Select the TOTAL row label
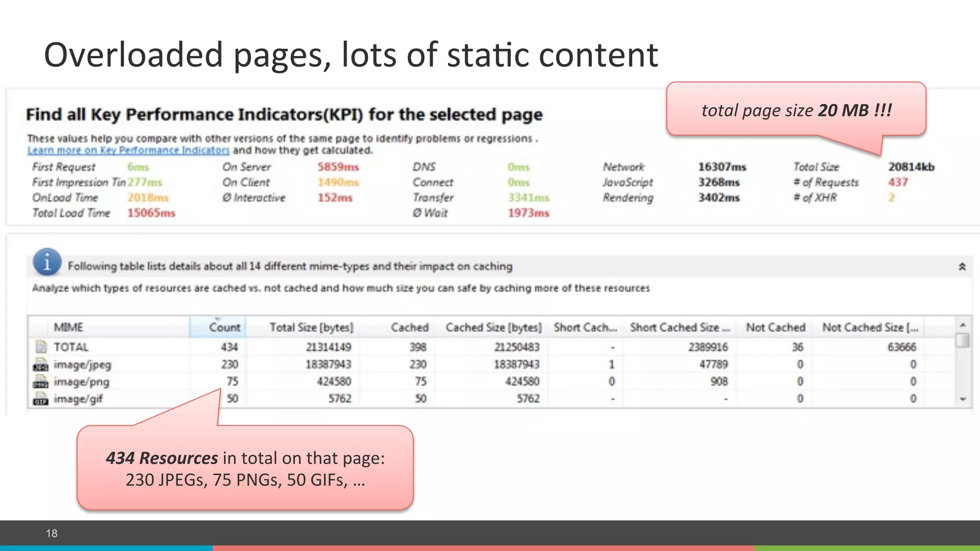The image size is (980, 551). point(71,347)
